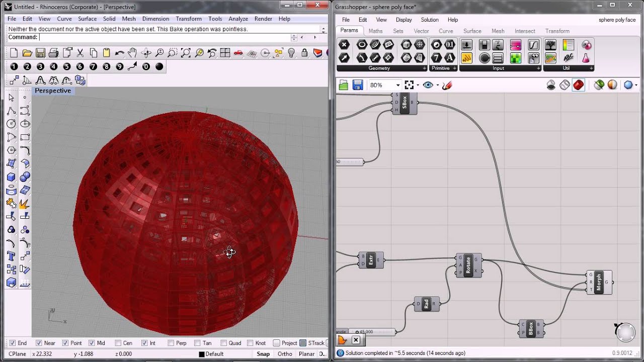Switch to the Transform tab in Grasshopper

(x=557, y=31)
